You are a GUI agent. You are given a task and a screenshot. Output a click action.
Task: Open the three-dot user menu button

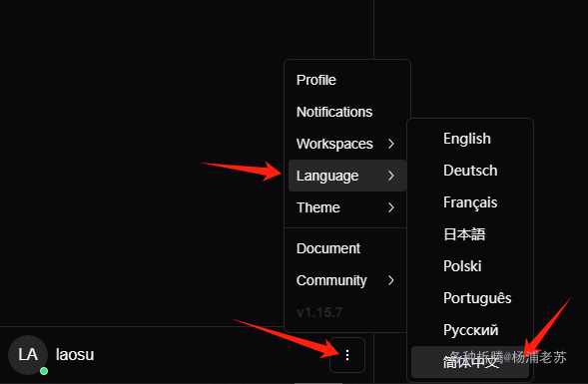[347, 355]
